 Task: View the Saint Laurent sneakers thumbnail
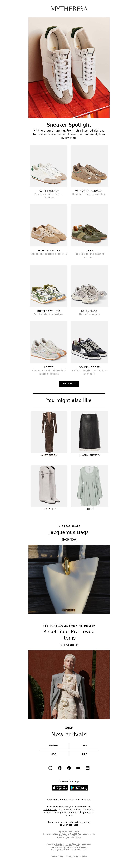click(49, 166)
